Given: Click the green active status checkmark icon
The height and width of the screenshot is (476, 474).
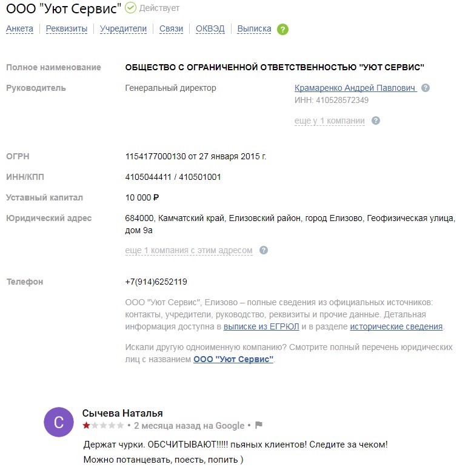Looking at the screenshot, I should (131, 8).
